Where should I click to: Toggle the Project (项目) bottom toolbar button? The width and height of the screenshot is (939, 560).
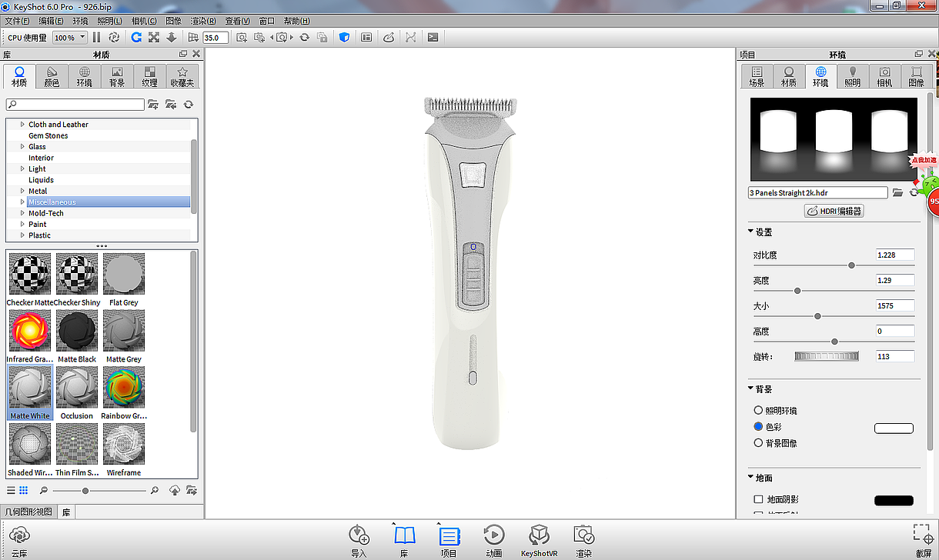pos(449,539)
